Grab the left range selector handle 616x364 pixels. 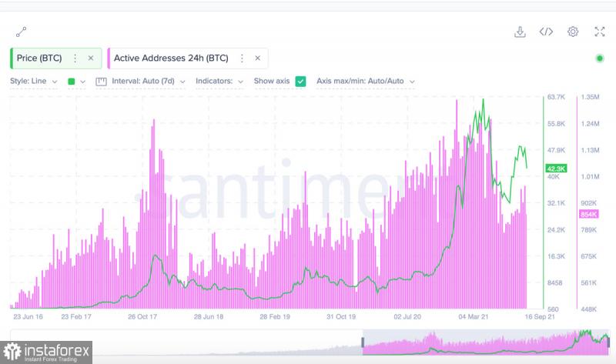point(363,342)
